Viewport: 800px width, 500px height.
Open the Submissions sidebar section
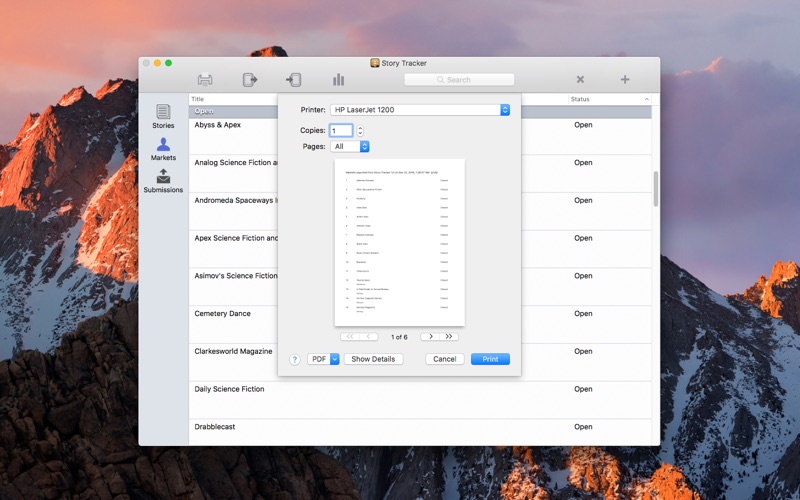163,181
